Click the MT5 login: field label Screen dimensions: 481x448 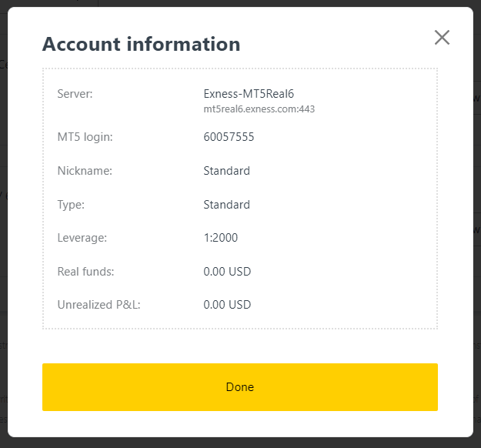click(85, 137)
